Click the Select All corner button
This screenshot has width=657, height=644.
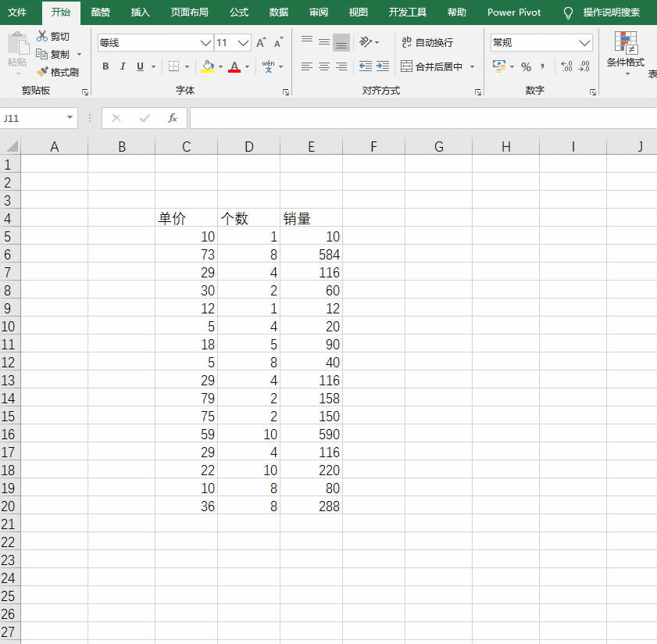pos(12,146)
